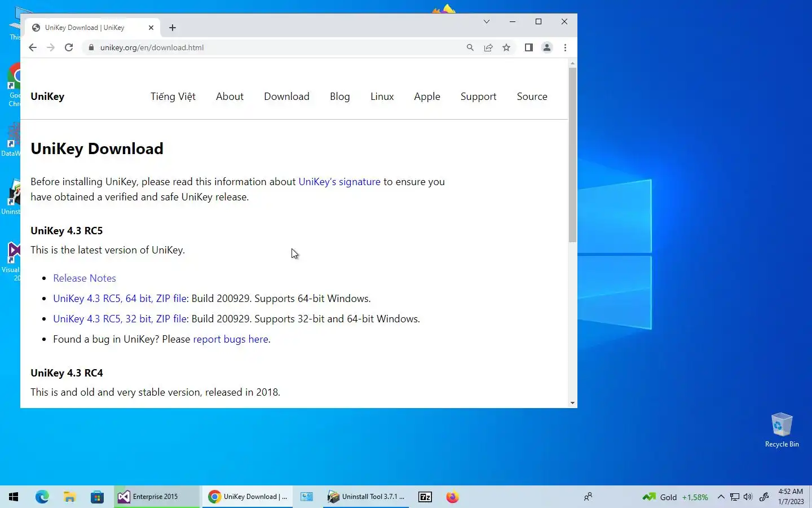
Task: Click the page scrollbar thumb
Action: pos(572,155)
